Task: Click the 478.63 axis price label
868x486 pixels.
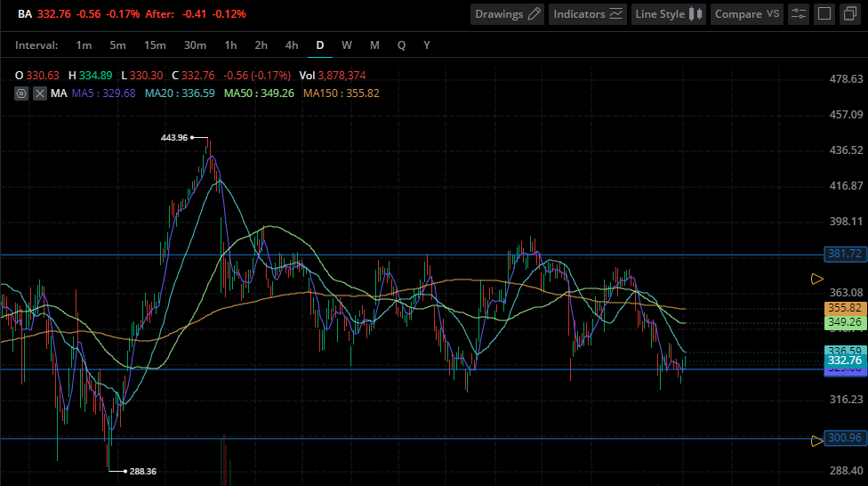Action: pos(846,79)
